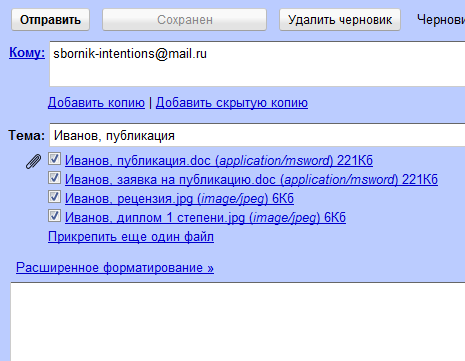Screen dimensions: 465x361
Task: Uncheck the заявка на публикацию.doc checkbox
Action: pos(54,178)
